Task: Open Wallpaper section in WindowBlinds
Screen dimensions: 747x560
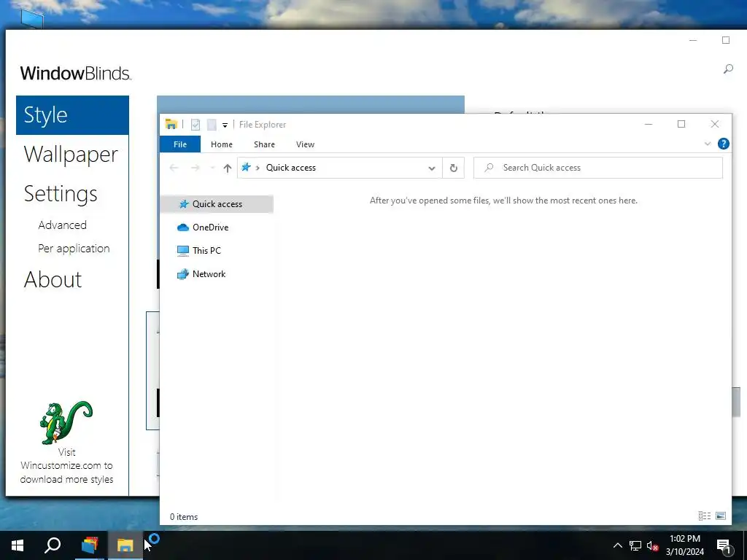Action: pos(71,155)
